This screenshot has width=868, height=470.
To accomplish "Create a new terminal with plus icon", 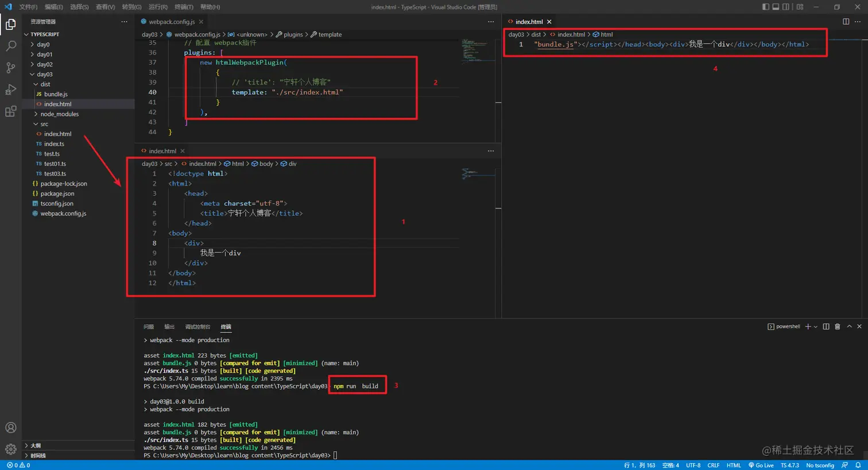I will (x=808, y=327).
